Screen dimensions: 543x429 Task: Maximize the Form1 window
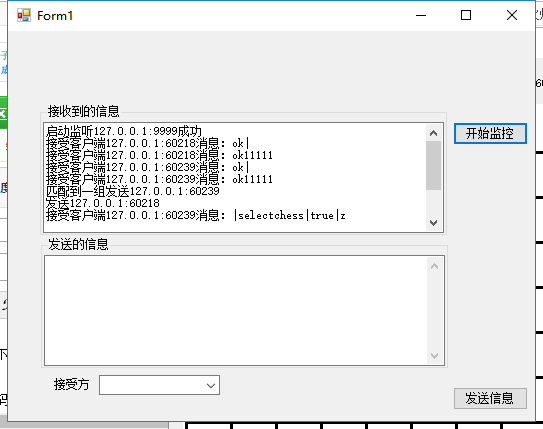pos(466,15)
